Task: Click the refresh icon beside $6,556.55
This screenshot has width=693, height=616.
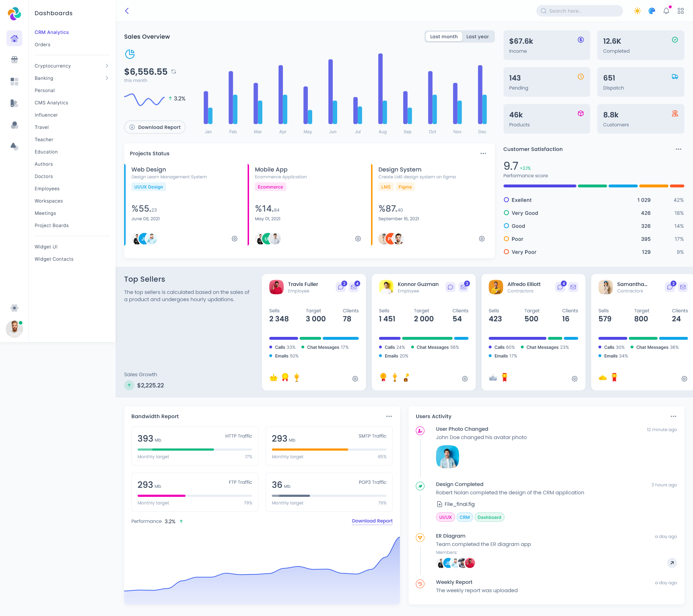Action: (174, 71)
